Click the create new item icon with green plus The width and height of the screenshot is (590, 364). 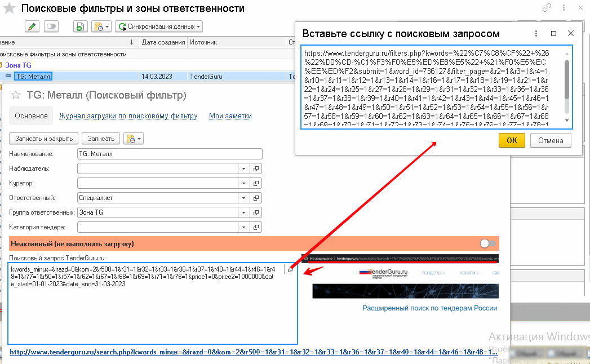tap(80, 26)
